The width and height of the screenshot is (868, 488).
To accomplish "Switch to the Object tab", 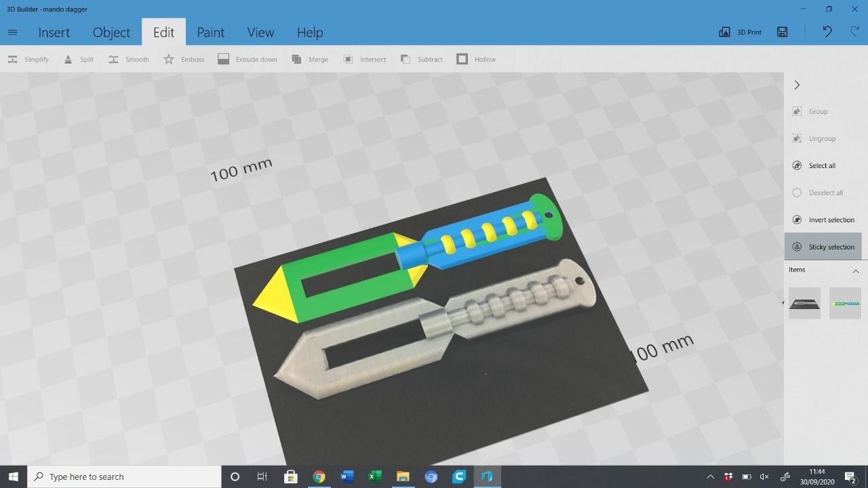I will click(x=111, y=32).
